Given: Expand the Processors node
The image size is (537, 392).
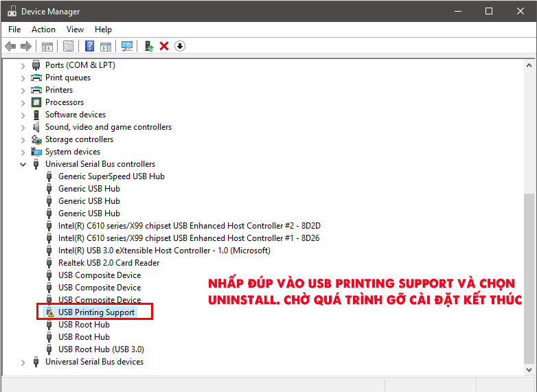Looking at the screenshot, I should click(23, 103).
